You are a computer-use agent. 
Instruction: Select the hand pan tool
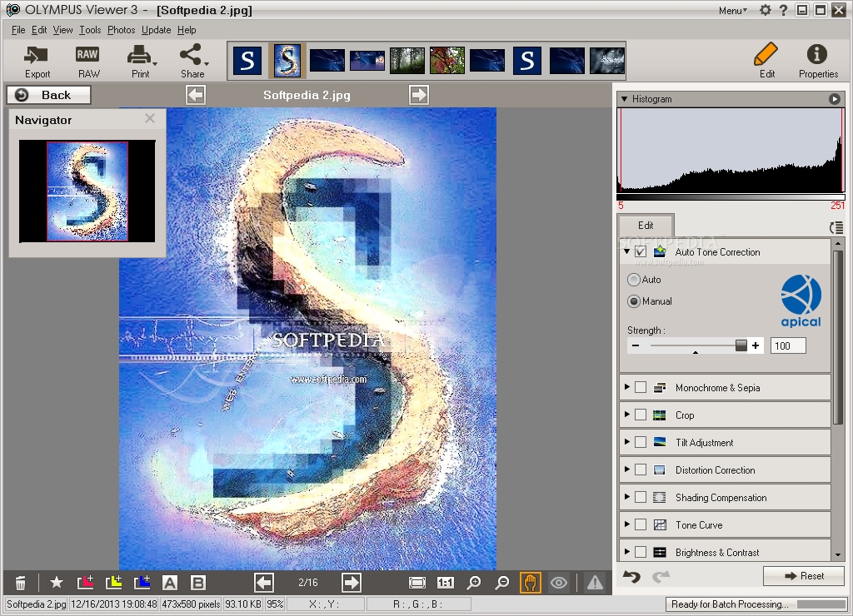tap(530, 583)
